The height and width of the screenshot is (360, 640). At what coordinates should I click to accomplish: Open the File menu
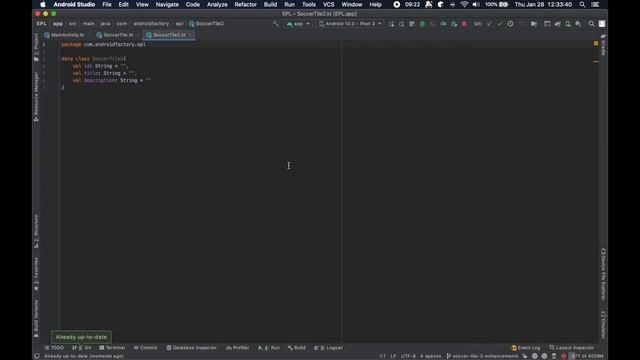[x=107, y=4]
